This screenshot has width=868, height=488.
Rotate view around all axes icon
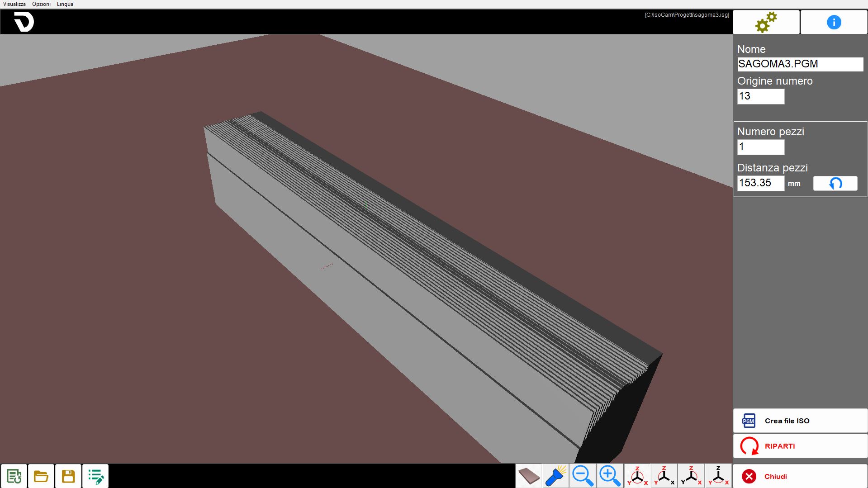[637, 476]
